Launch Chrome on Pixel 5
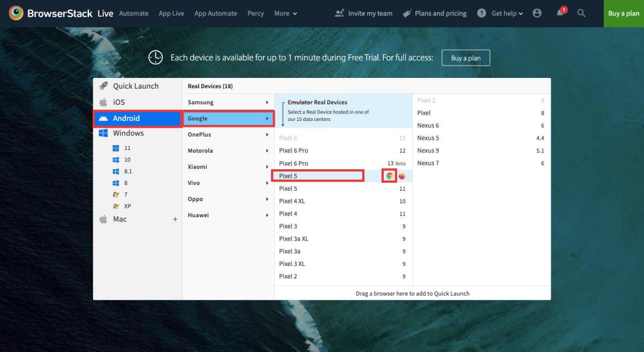Image resolution: width=644 pixels, height=352 pixels. click(390, 176)
